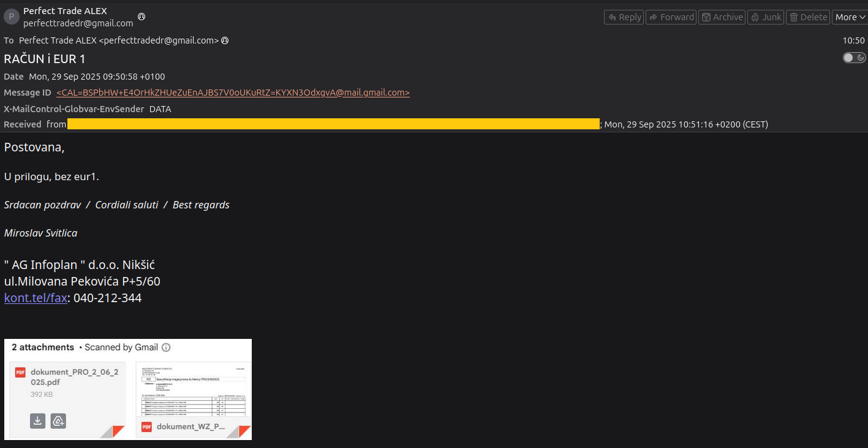Viewport: 868px width, 448px height.
Task: Click contact icon beside recipient address
Action: [225, 40]
